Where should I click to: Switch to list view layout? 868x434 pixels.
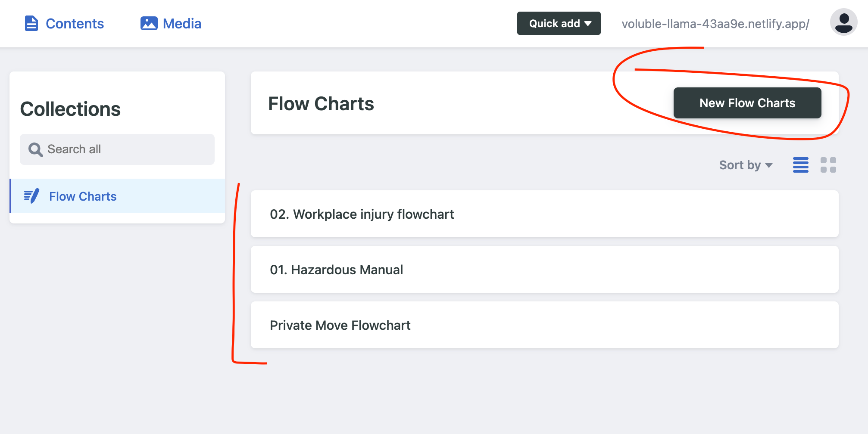pyautogui.click(x=801, y=165)
